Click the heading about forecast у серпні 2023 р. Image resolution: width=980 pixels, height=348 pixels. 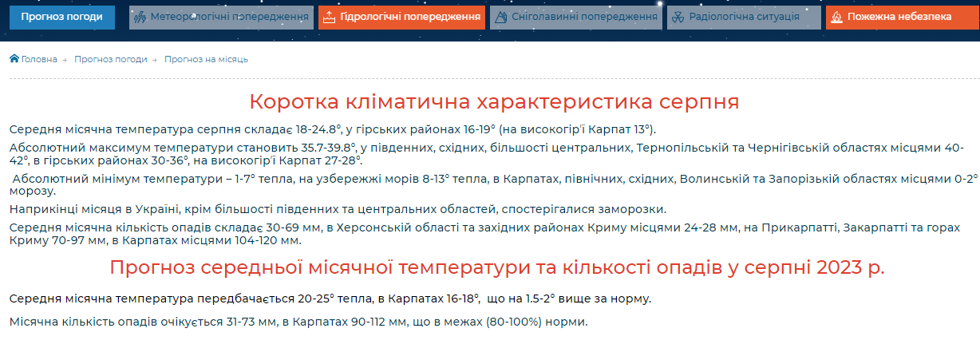496,267
